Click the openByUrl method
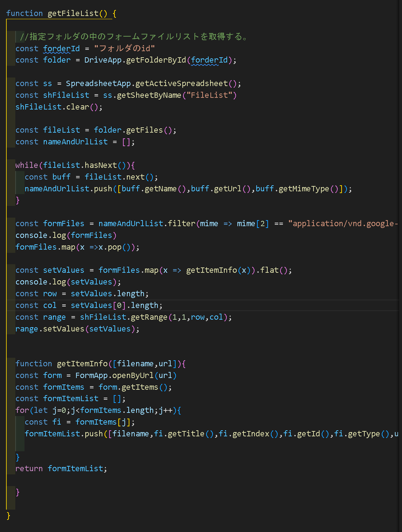The image size is (402, 532). click(x=133, y=376)
